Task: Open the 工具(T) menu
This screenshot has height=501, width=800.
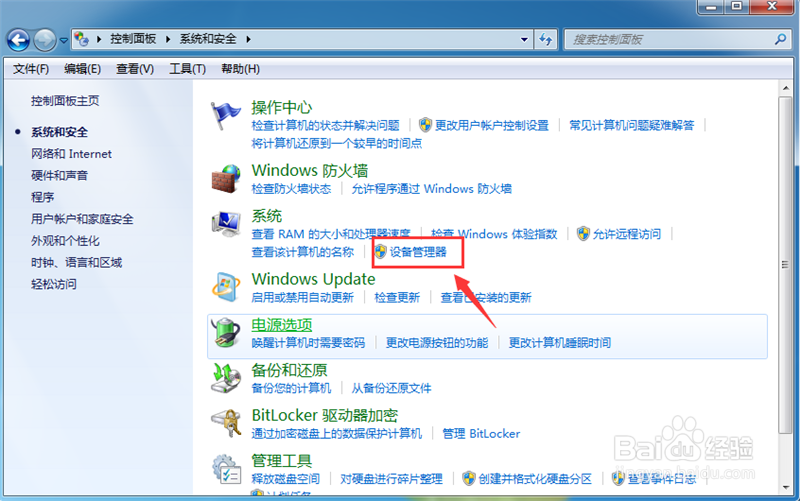Action: (x=187, y=69)
